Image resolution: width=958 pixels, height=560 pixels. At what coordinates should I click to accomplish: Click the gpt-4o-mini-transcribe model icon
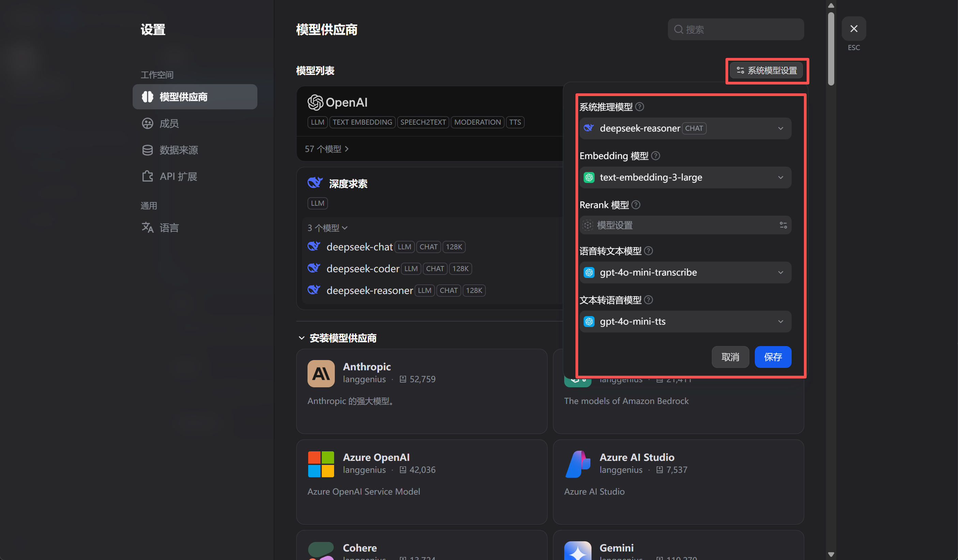click(x=589, y=273)
